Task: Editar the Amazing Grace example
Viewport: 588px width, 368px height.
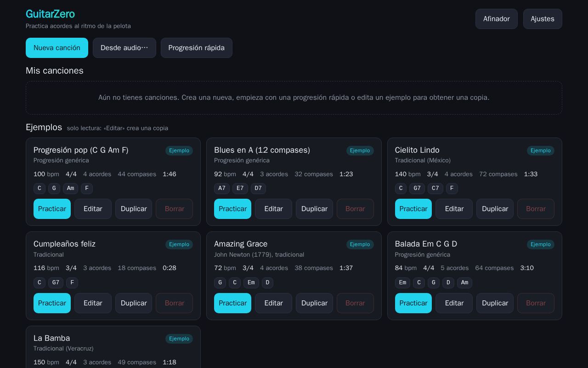Action: pos(273,303)
